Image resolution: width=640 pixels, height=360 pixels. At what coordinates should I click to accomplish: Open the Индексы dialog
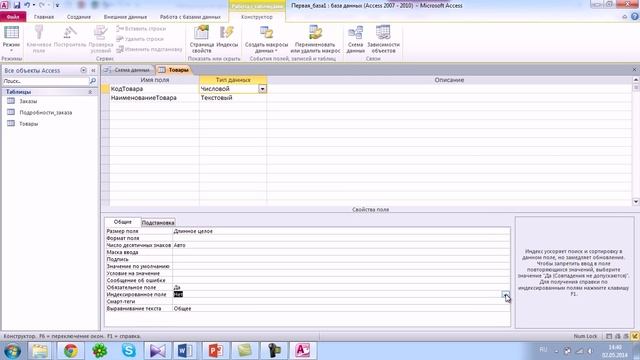[x=227, y=37]
